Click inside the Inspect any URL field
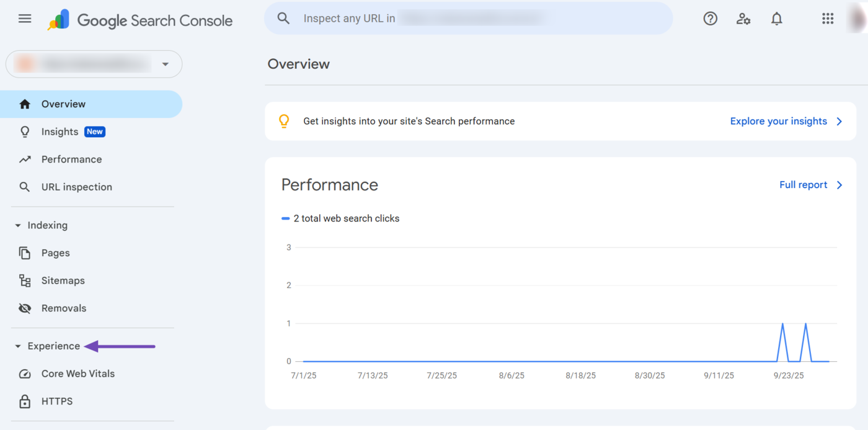Image resolution: width=868 pixels, height=430 pixels. click(471, 19)
